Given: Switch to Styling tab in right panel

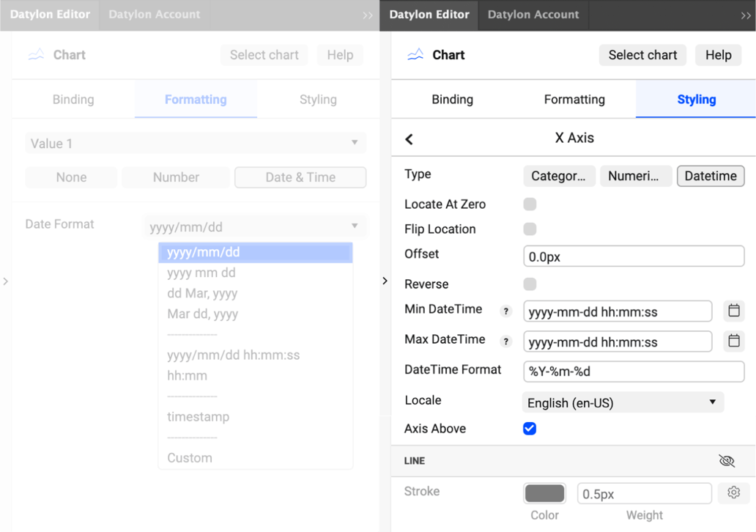Looking at the screenshot, I should click(x=696, y=100).
